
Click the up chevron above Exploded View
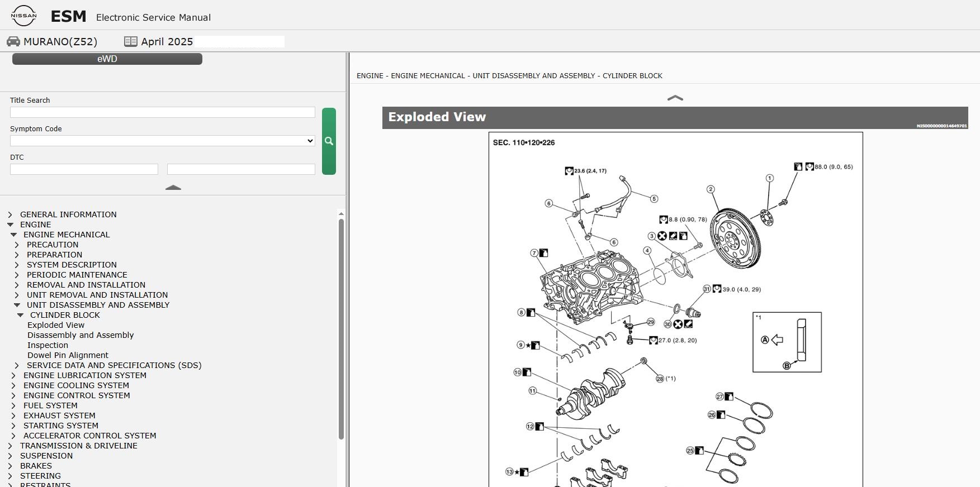point(675,98)
